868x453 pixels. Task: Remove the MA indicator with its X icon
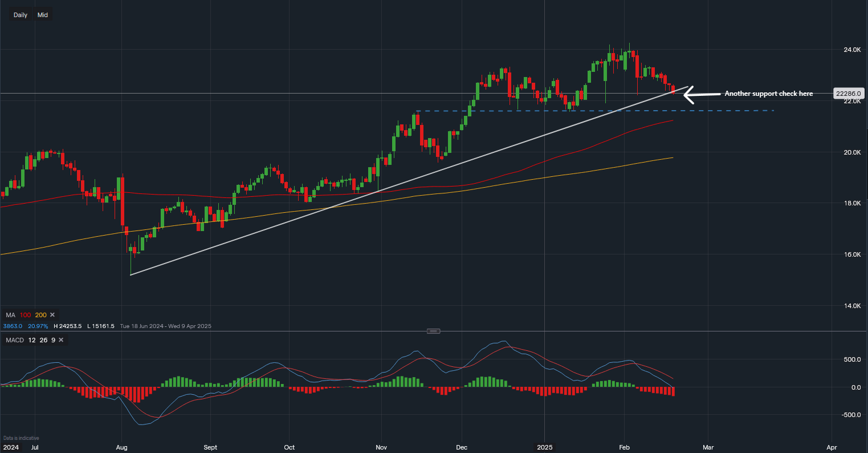coord(52,315)
